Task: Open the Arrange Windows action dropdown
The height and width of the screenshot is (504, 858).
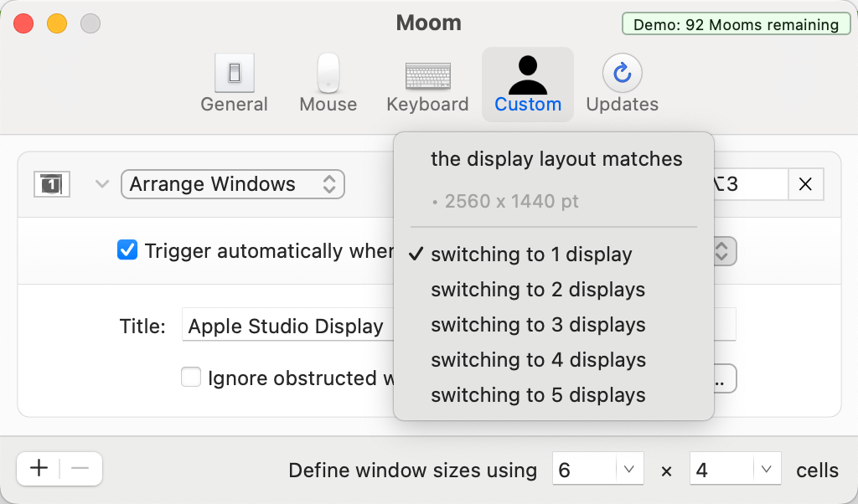Action: [x=233, y=184]
